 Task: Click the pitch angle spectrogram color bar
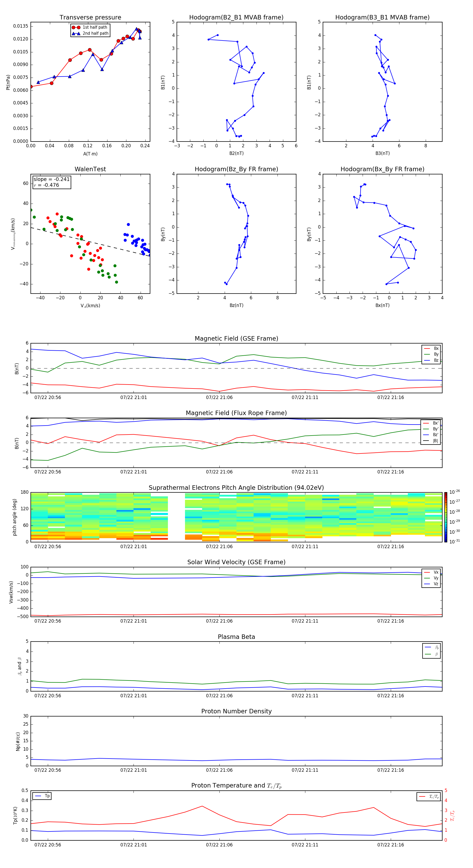point(446,517)
